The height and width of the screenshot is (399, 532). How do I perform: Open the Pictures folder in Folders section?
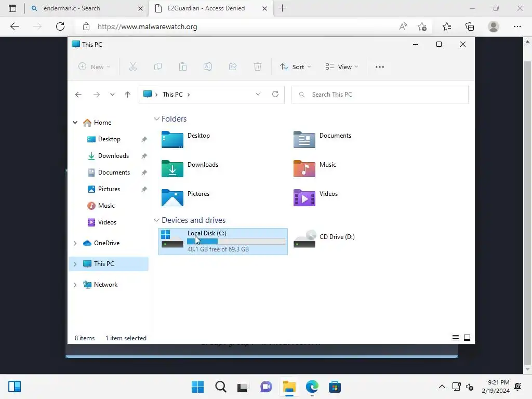coord(185,198)
